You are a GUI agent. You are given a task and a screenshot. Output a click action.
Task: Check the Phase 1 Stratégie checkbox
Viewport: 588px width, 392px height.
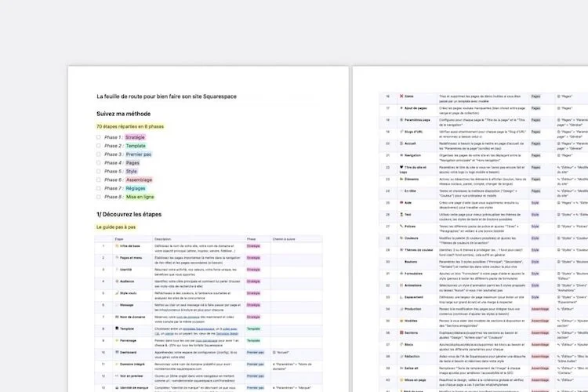[x=98, y=137]
